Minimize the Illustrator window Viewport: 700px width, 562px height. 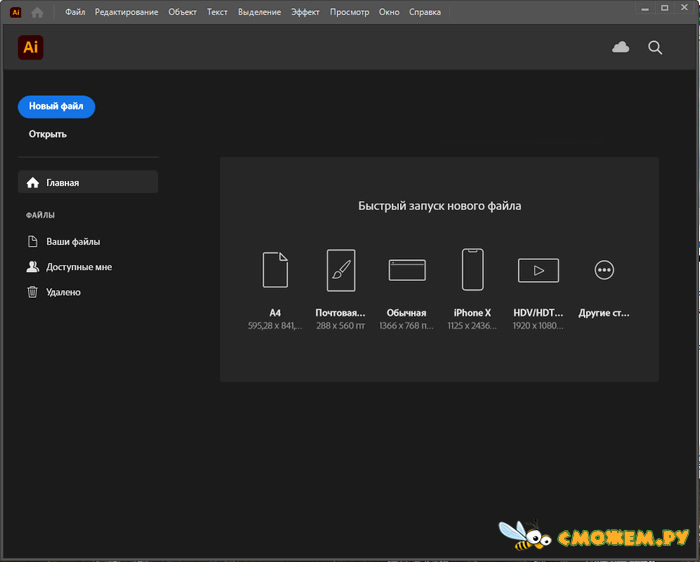pyautogui.click(x=645, y=8)
